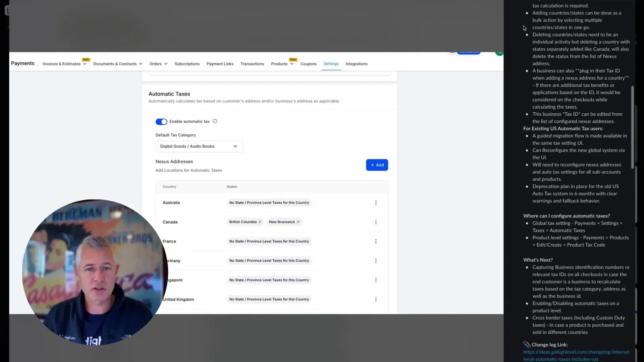Click the notes panel scrollbar

[633, 127]
